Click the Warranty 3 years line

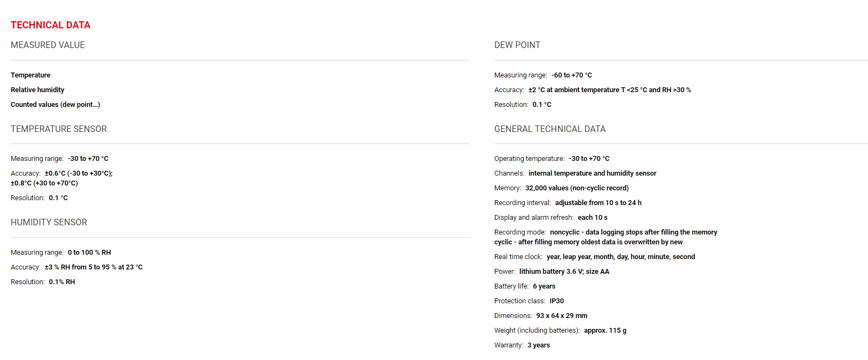click(x=538, y=345)
